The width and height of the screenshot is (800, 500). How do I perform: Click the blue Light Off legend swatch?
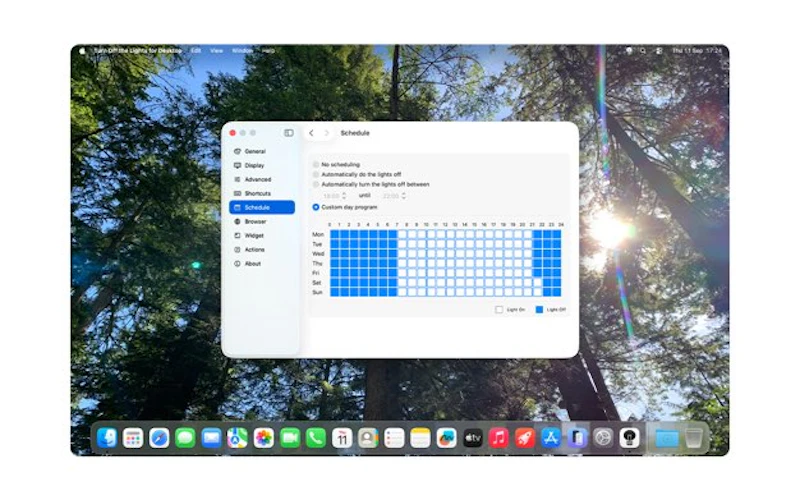[539, 310]
